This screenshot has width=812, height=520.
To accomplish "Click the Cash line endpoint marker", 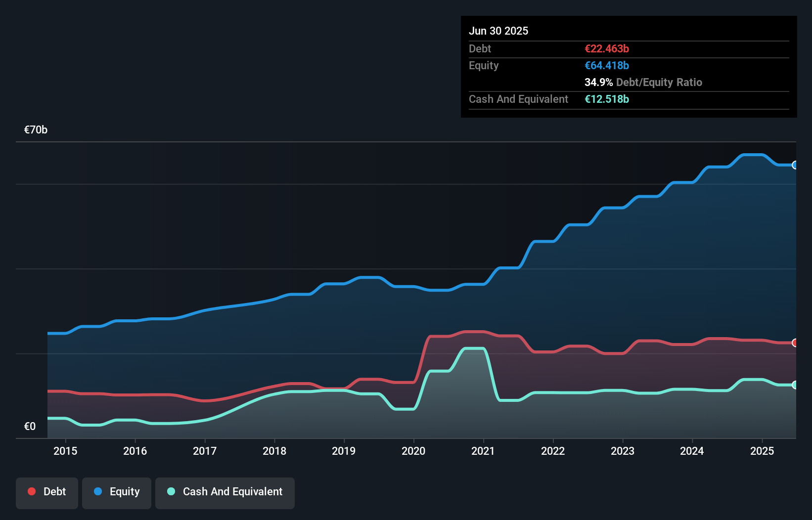I will [795, 385].
